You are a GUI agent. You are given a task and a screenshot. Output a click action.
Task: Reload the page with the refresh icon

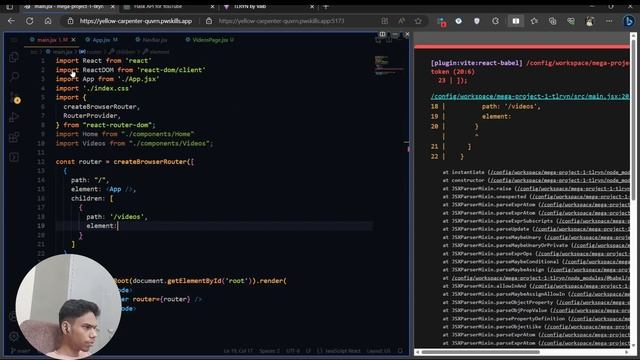tap(29, 21)
